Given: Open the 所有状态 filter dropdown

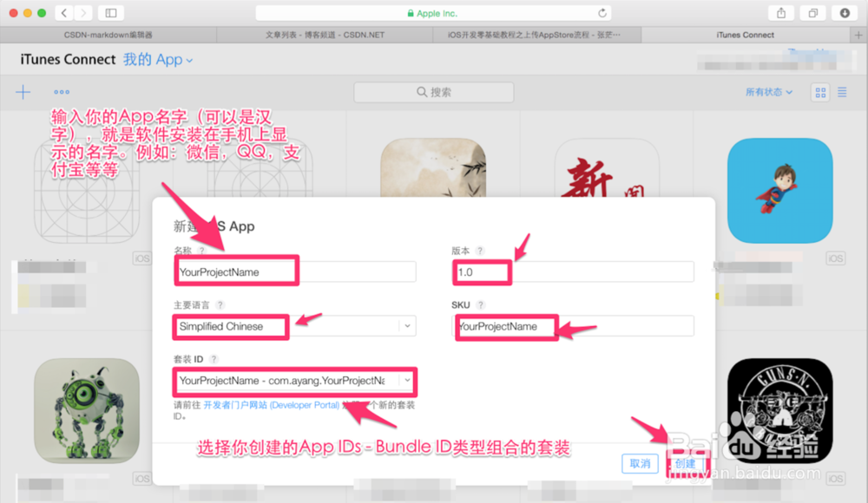Looking at the screenshot, I should tap(769, 91).
